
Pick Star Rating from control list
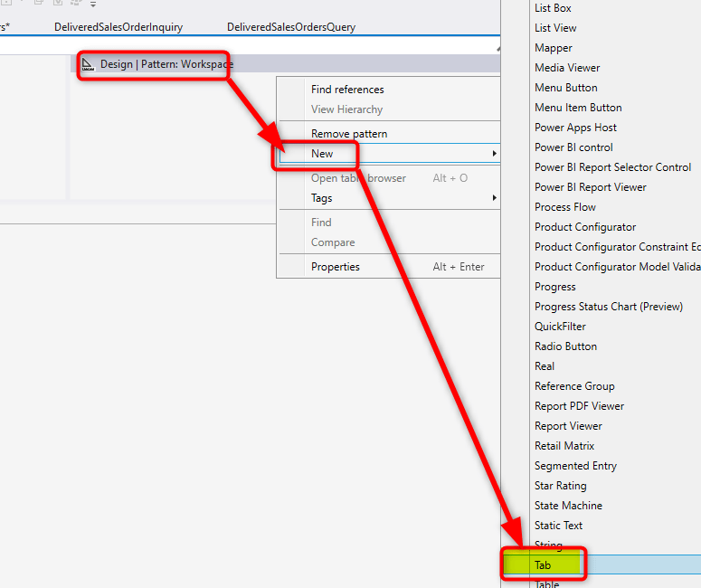pos(560,486)
